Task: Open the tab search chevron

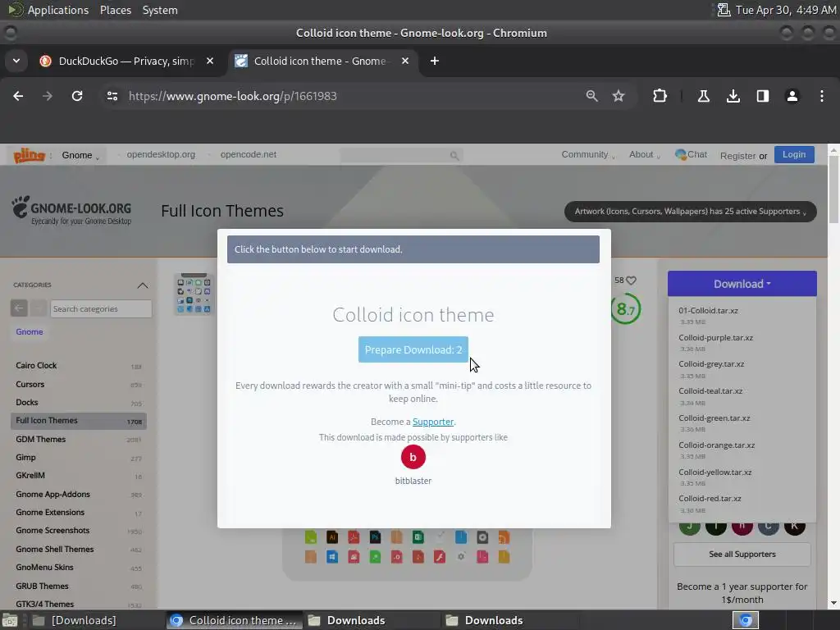Action: 16,61
